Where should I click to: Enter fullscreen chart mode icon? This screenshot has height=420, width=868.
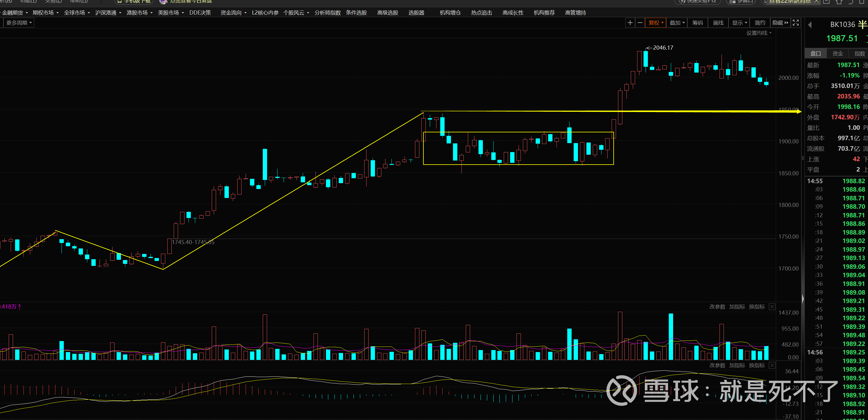point(795,23)
